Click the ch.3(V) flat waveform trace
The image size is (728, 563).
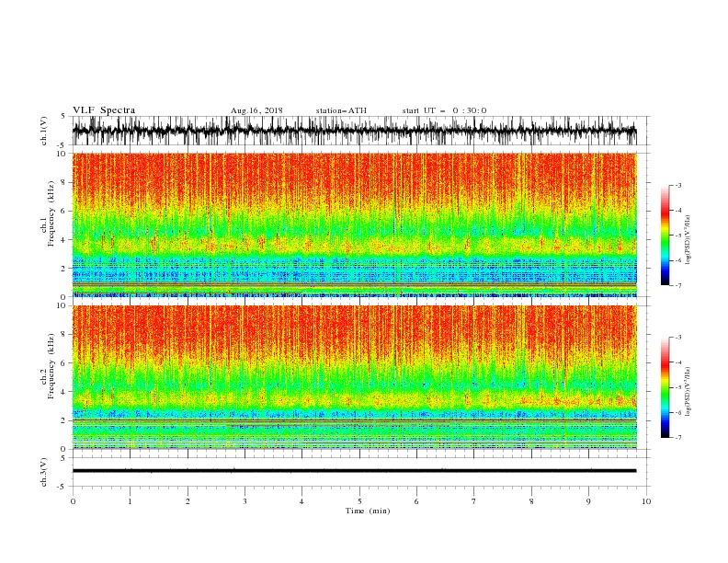tap(354, 471)
